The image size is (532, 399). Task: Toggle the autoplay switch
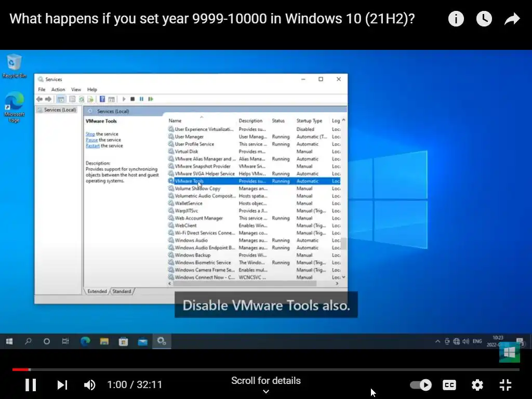click(x=421, y=385)
